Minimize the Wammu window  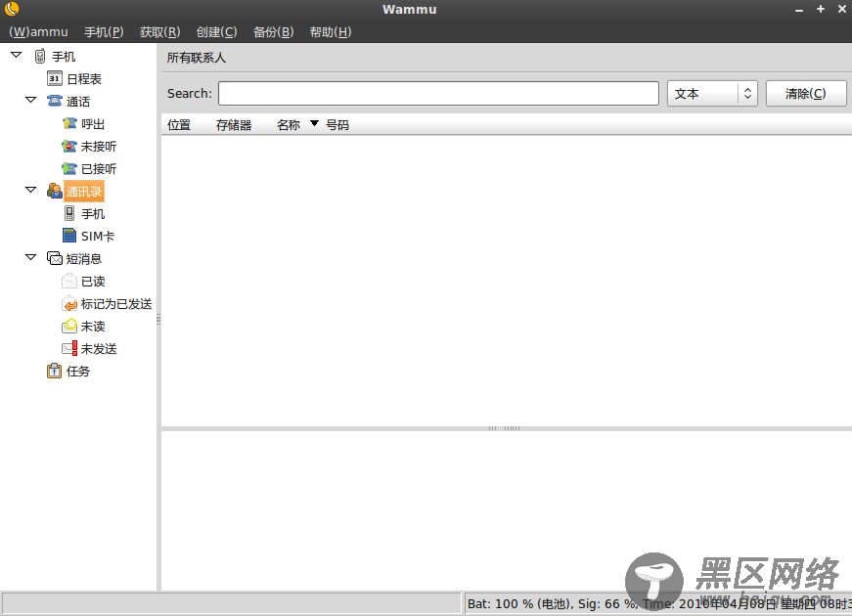[799, 10]
